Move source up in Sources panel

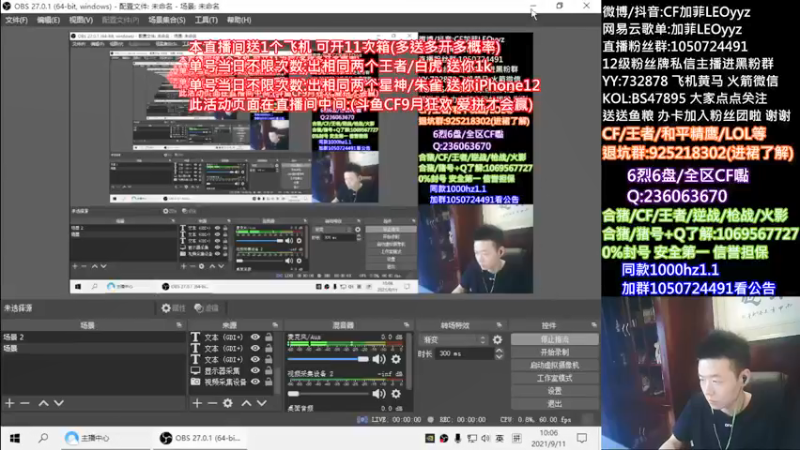246,403
